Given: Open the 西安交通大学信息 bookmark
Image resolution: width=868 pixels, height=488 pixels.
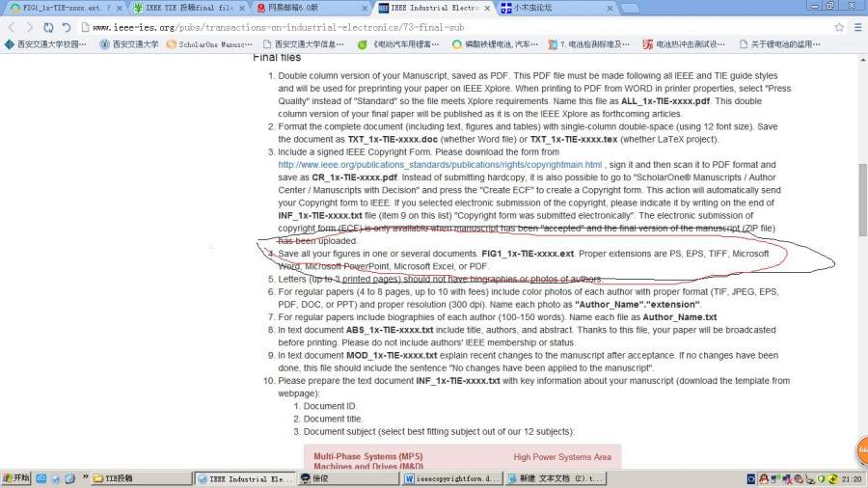Looking at the screenshot, I should (304, 44).
